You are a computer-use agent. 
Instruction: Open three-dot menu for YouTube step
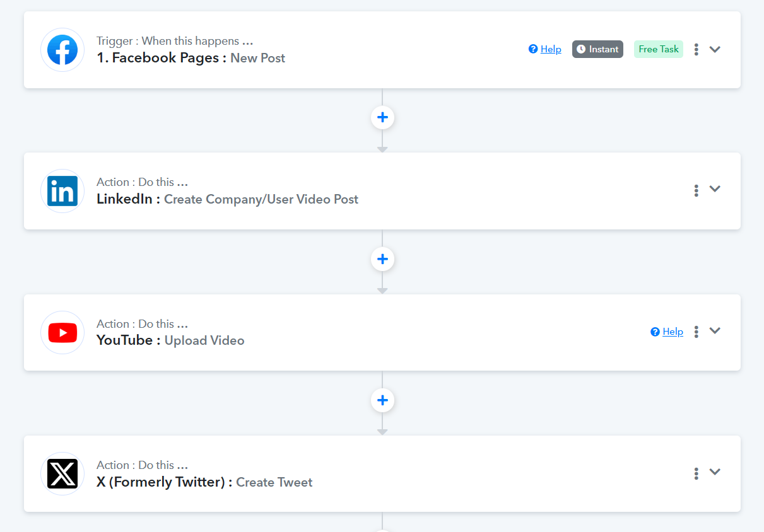tap(696, 332)
